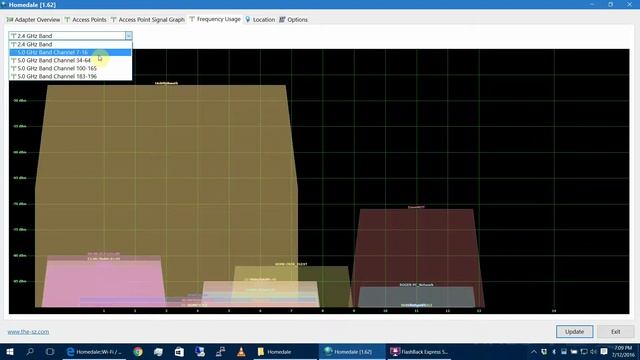
Task: Pick 5.0 GHz Band Channel 183-196 option
Action: point(70,76)
